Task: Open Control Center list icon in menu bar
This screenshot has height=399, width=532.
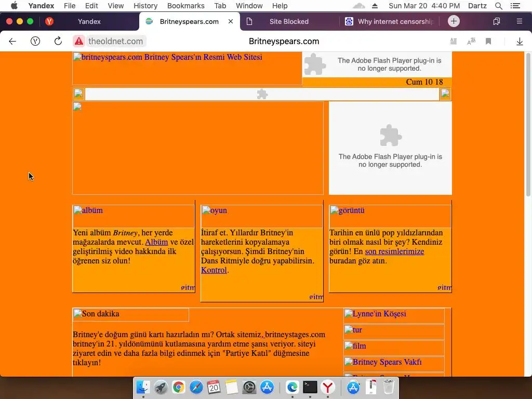Action: tap(515, 6)
